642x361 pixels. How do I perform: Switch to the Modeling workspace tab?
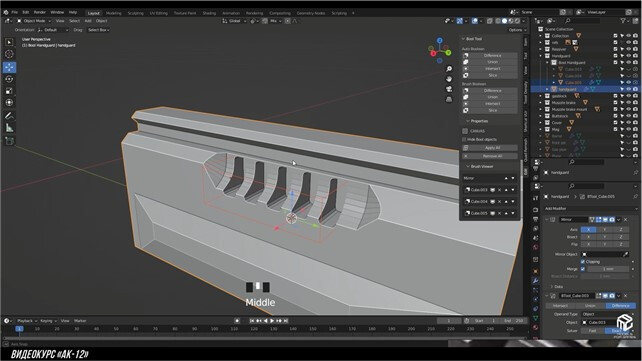click(113, 13)
